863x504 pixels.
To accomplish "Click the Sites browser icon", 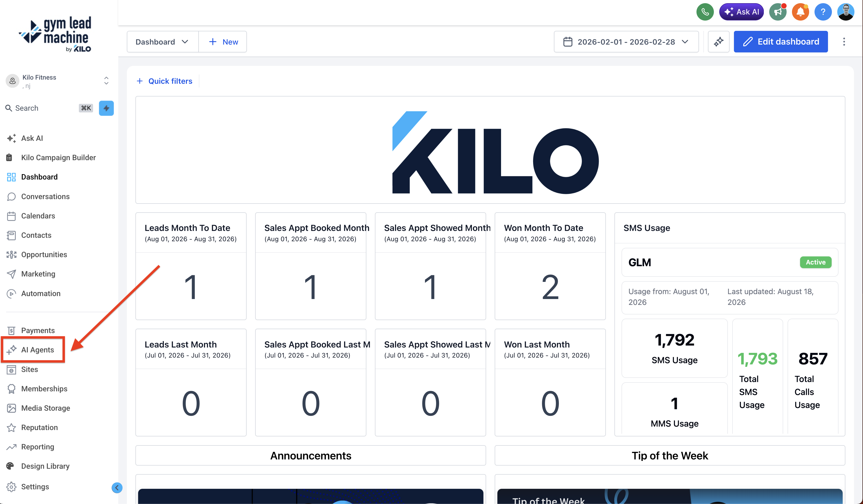I will coord(11,370).
